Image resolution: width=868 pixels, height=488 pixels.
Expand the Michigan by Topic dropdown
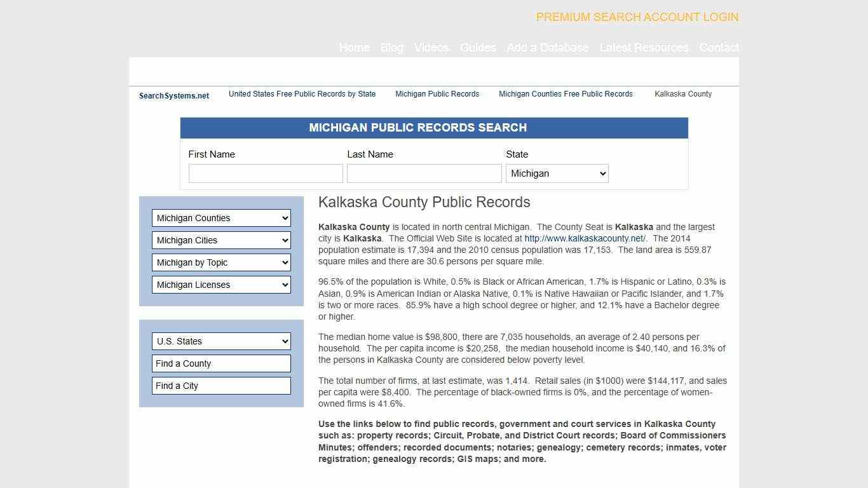[220, 262]
